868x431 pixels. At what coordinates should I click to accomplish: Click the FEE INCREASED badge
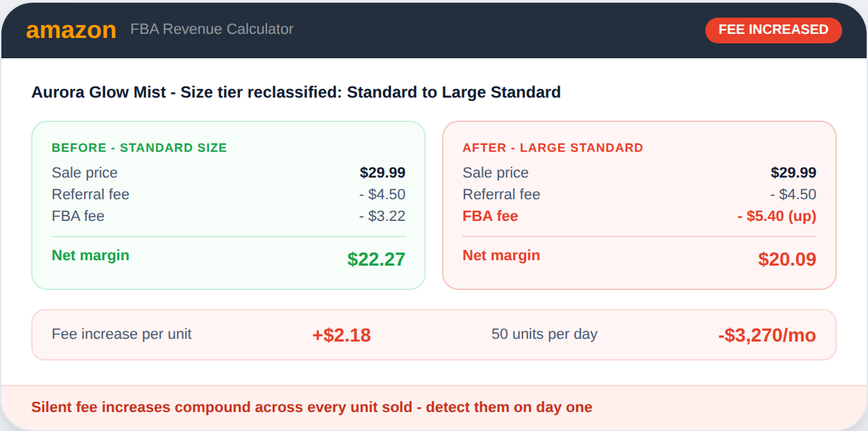pyautogui.click(x=773, y=30)
